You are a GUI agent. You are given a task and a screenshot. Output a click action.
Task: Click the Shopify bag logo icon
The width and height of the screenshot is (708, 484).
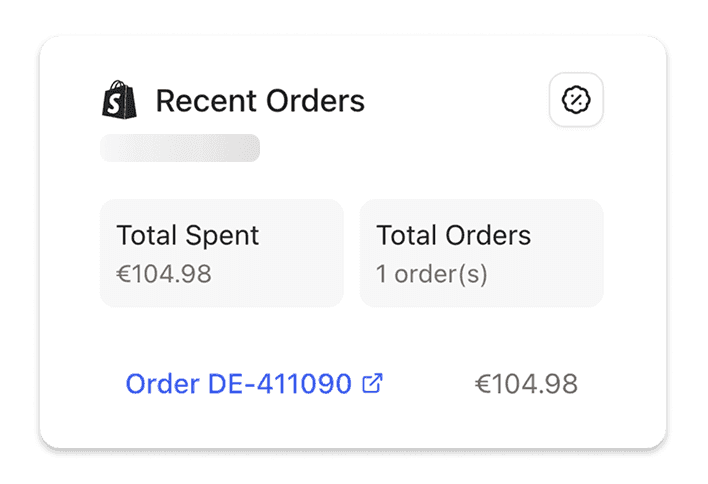(x=120, y=100)
